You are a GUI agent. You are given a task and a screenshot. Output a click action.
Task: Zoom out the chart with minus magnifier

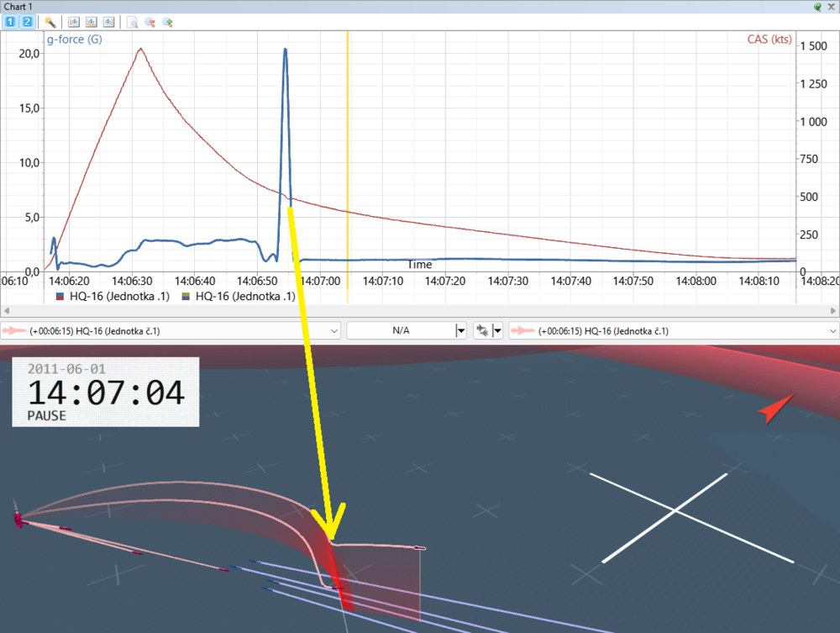pos(150,22)
